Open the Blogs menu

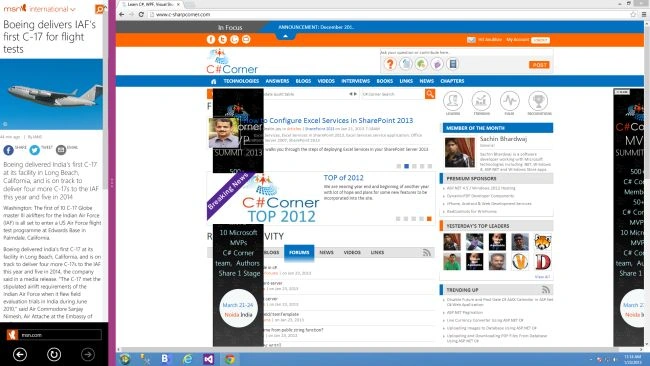pyautogui.click(x=303, y=81)
